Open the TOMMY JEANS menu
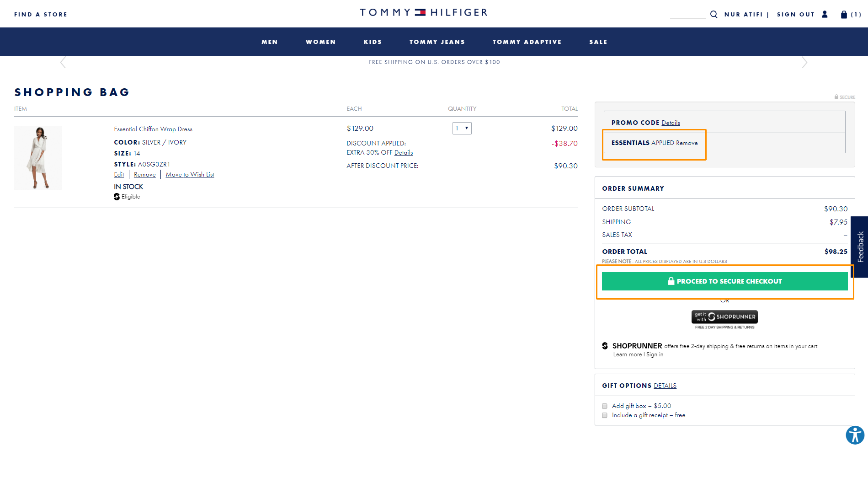Viewport: 868px width, 494px height. (437, 42)
